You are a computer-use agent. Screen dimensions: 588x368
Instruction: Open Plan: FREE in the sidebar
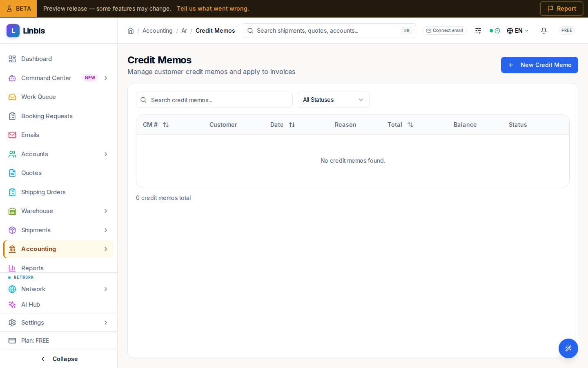[x=58, y=341]
